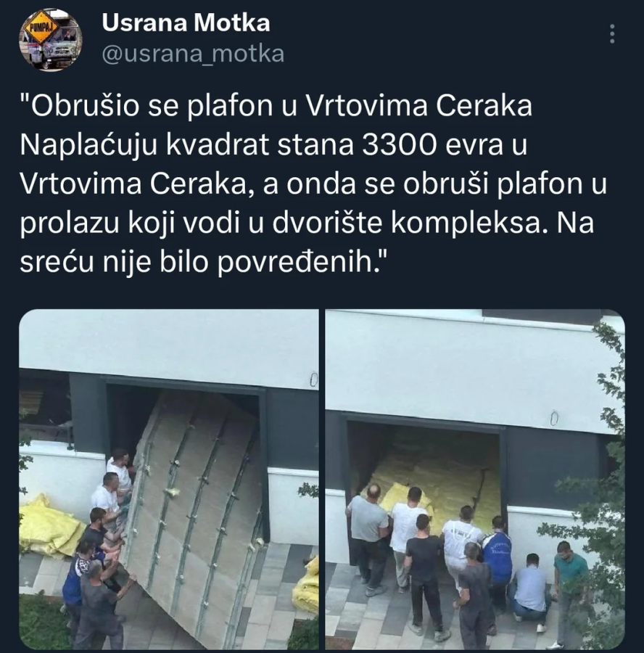The width and height of the screenshot is (644, 653).
Task: Click the tweet text about Vrtovi Ceraka
Action: [x=313, y=184]
